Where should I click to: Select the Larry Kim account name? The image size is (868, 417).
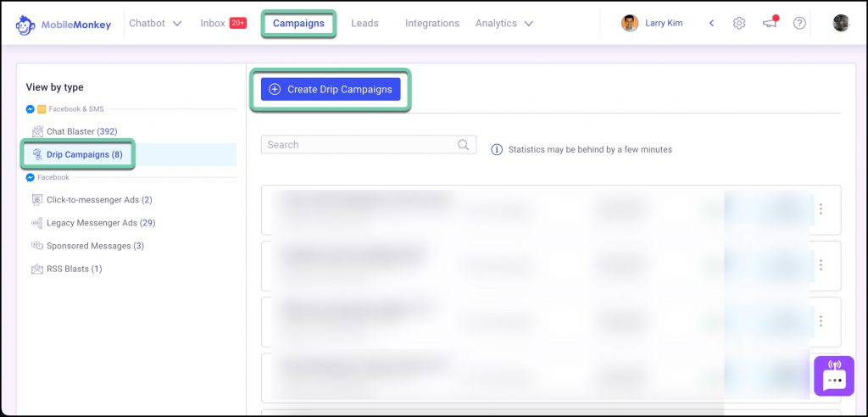pyautogui.click(x=664, y=23)
